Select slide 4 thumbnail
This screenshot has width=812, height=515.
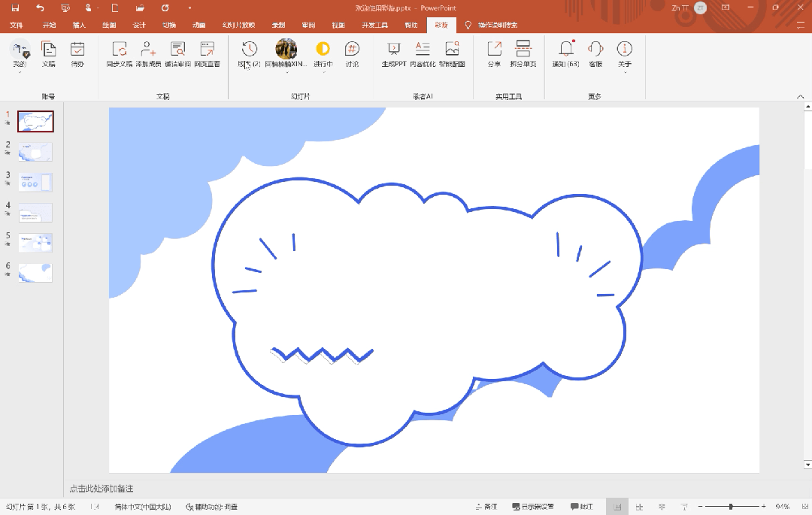pos(36,212)
